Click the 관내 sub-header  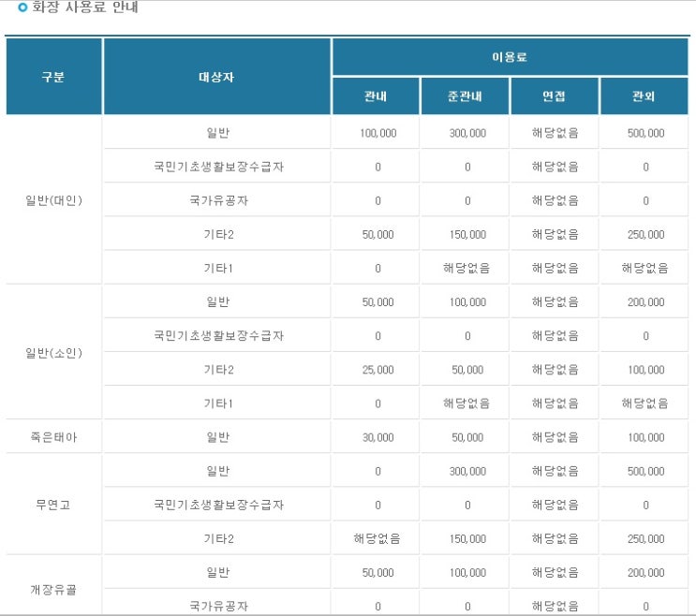376,96
